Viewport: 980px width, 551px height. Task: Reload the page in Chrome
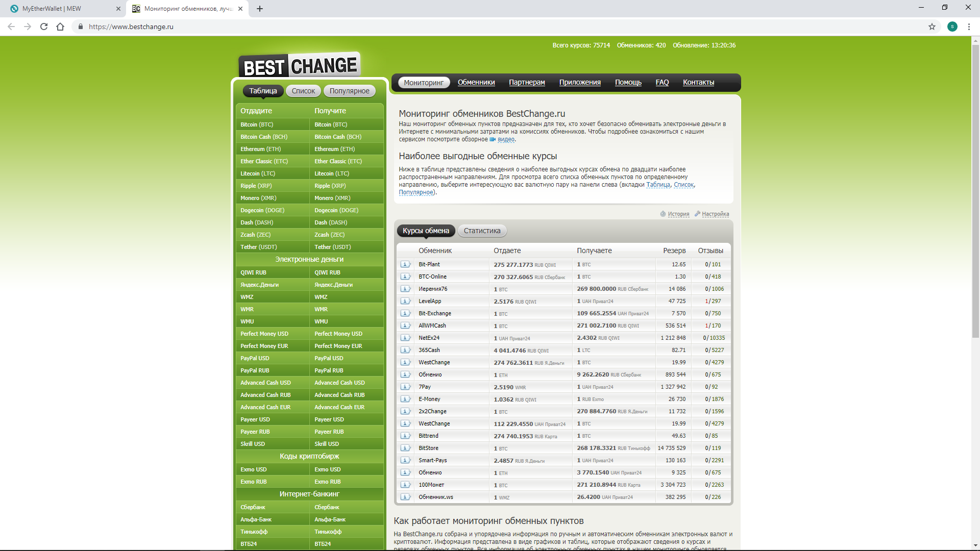44,27
